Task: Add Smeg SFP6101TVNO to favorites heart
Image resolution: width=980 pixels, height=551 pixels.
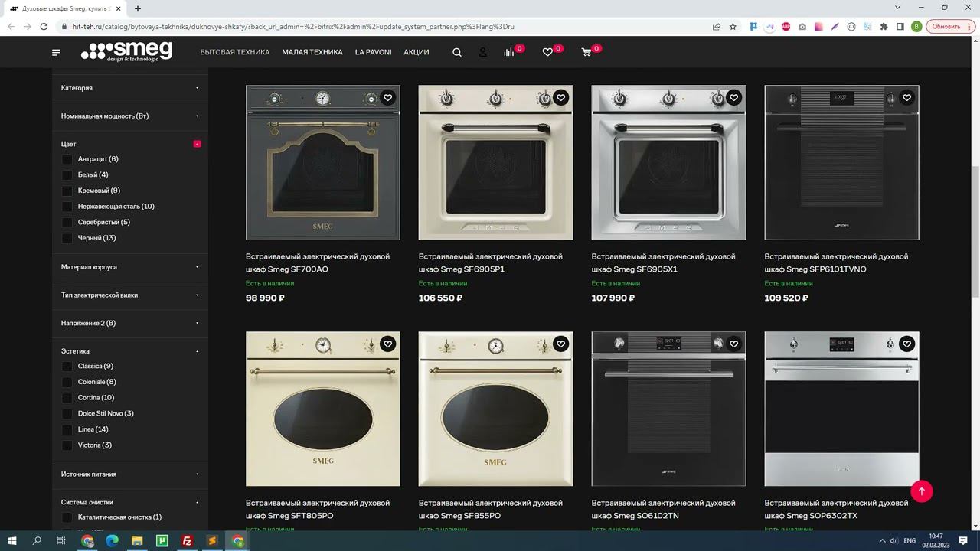Action: pos(907,98)
